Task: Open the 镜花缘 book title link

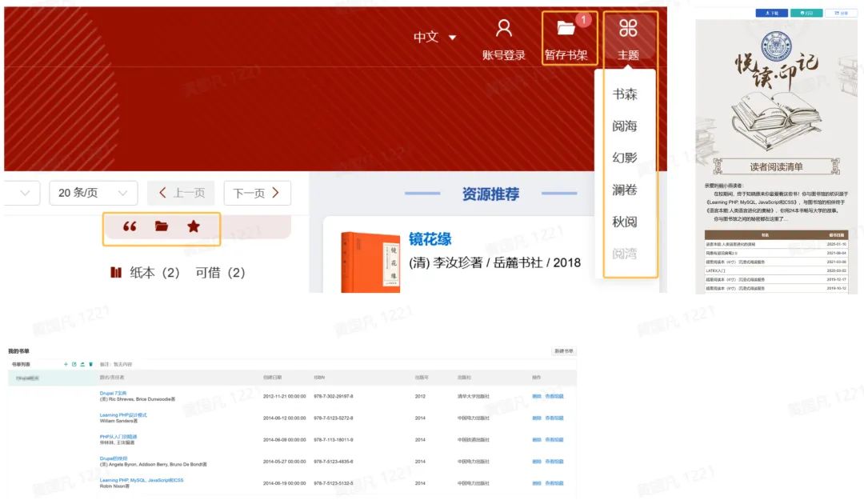Action: 430,239
